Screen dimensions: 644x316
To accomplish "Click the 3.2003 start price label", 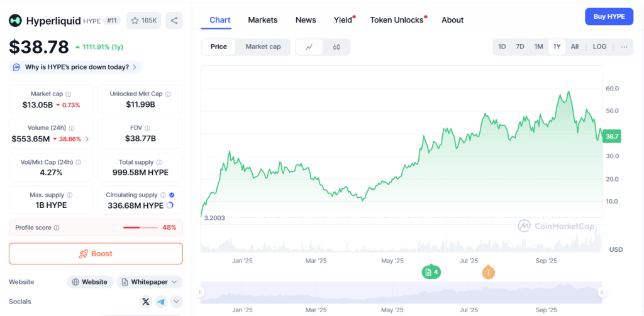I will tap(214, 218).
